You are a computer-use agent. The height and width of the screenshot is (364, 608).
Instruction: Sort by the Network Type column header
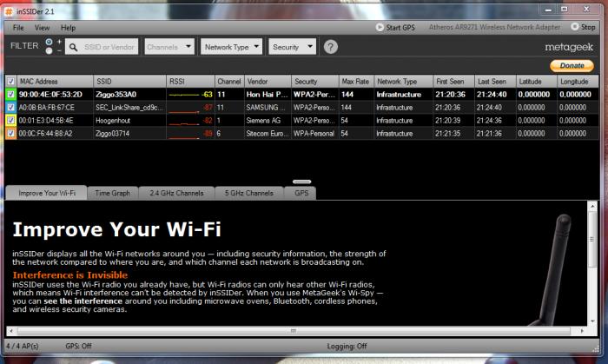(404, 82)
